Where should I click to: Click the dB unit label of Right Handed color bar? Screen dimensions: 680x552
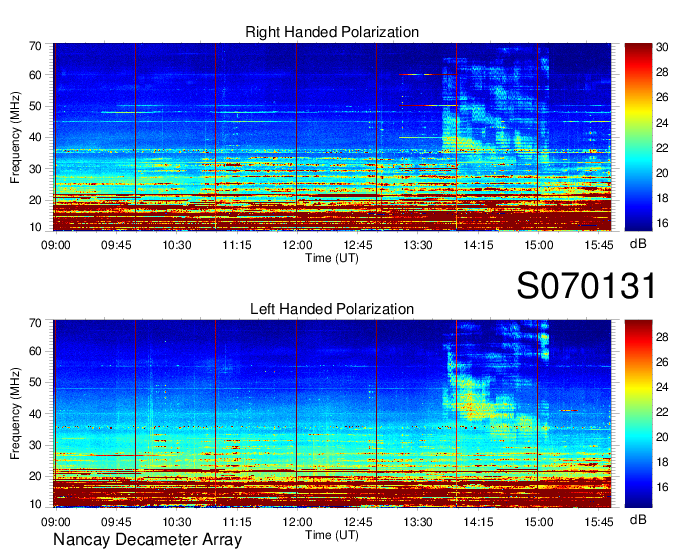point(638,244)
